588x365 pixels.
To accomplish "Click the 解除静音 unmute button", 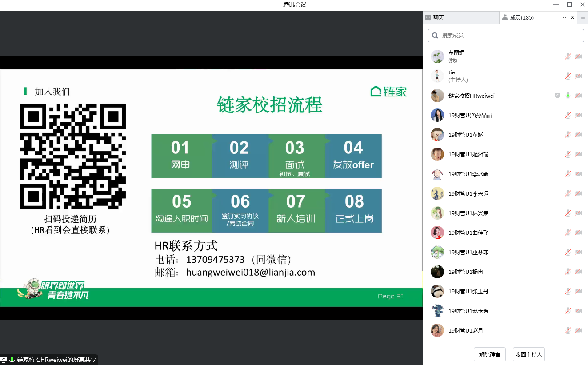I will 490,355.
